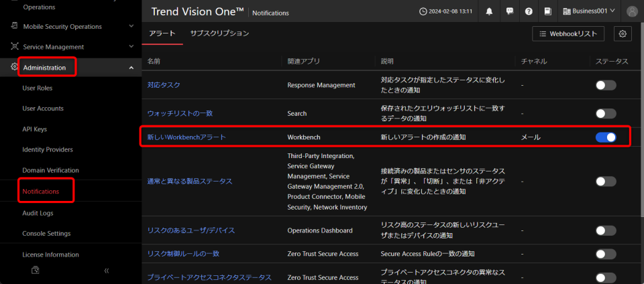
Task: Open the リスク制御ルールの一致 link
Action: coord(183,254)
